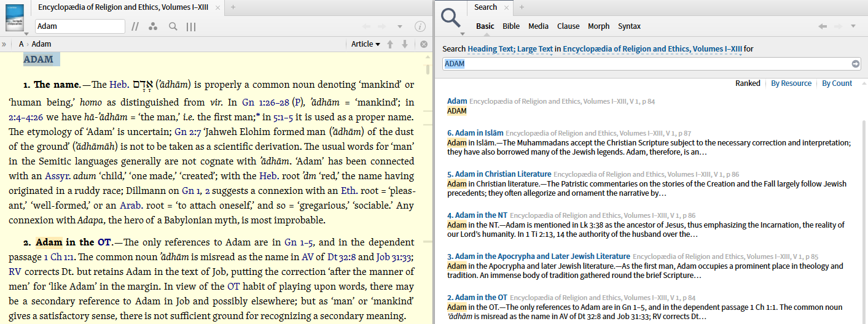The width and height of the screenshot is (868, 324).
Task: Click the 'Adam' breadcrumb in locator bar
Action: tap(42, 44)
